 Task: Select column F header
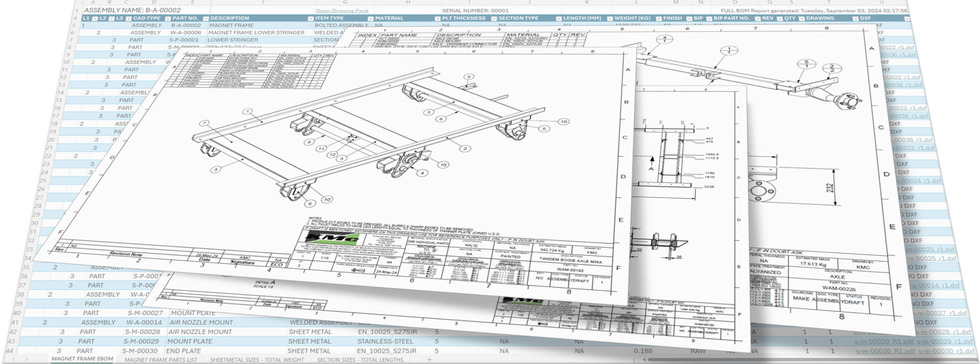(x=262, y=3)
